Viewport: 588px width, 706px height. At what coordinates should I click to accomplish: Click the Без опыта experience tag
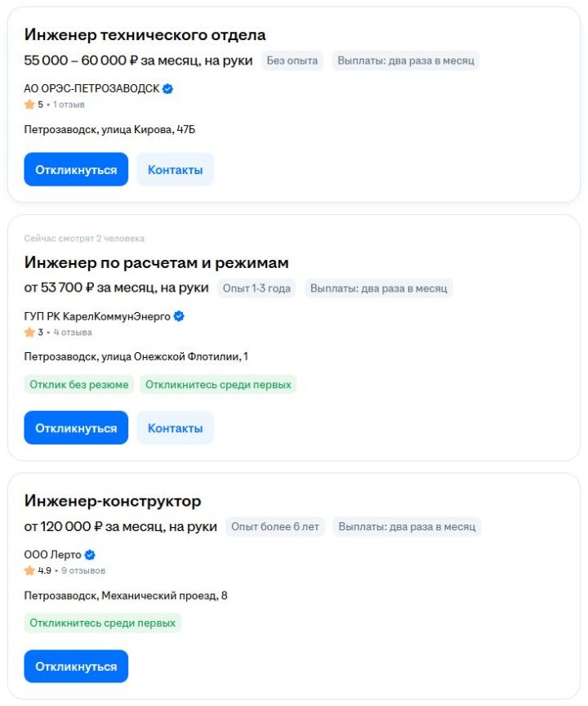pos(292,60)
